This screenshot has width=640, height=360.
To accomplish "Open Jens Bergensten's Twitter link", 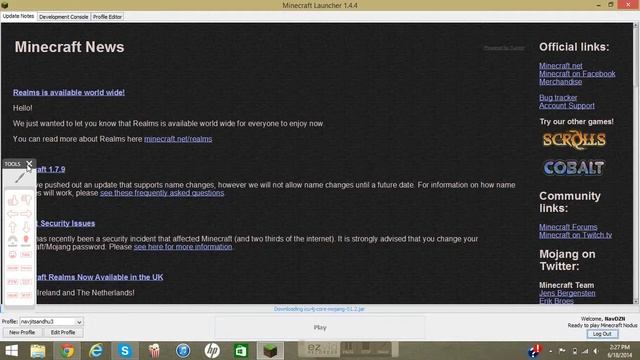I will [567, 293].
